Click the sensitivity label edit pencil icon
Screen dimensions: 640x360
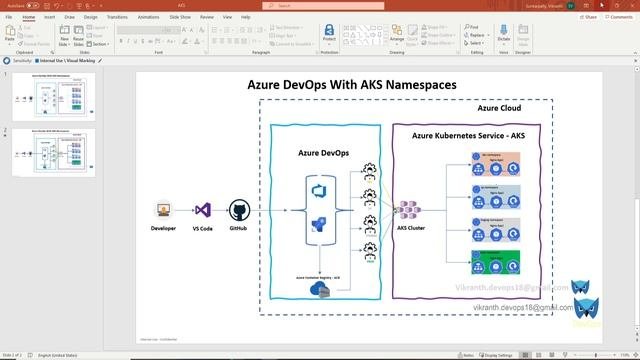(x=100, y=60)
